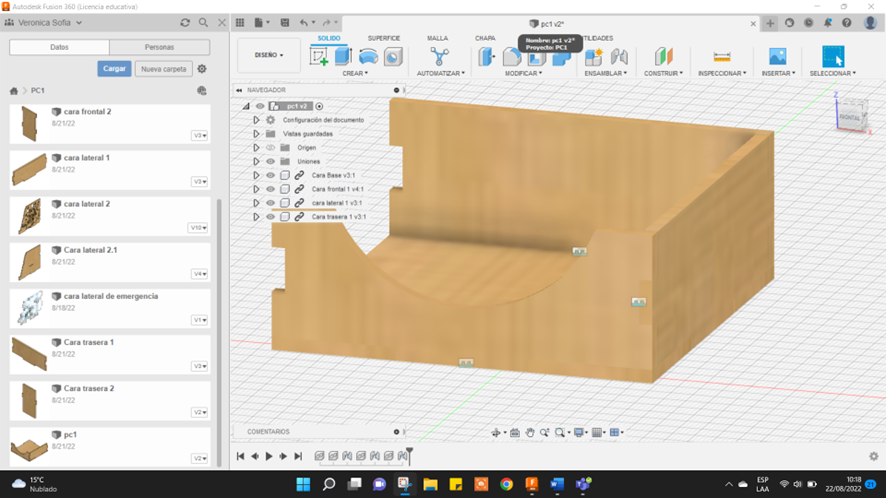886x498 pixels.
Task: Open the MODIFICAR dropdown menu
Action: 523,73
